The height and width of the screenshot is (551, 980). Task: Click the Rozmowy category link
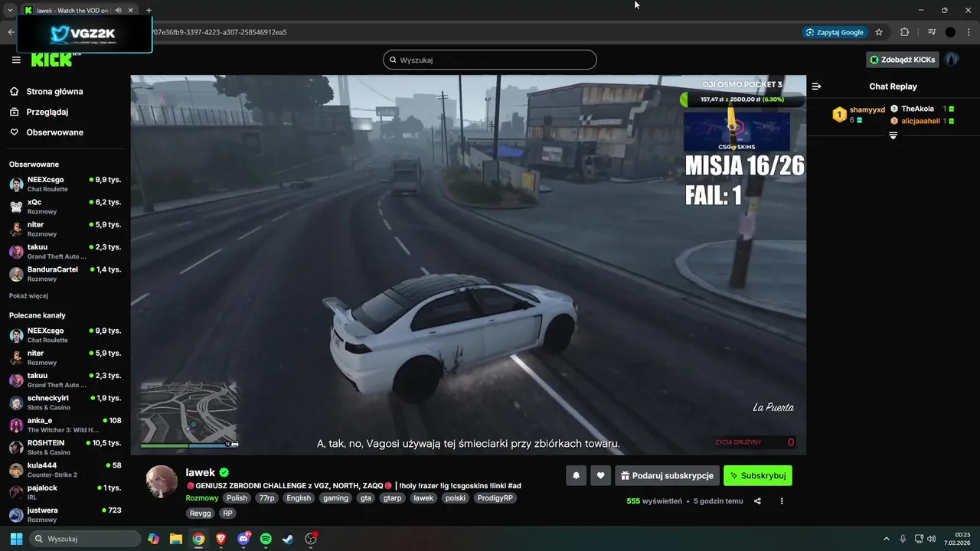coord(202,497)
